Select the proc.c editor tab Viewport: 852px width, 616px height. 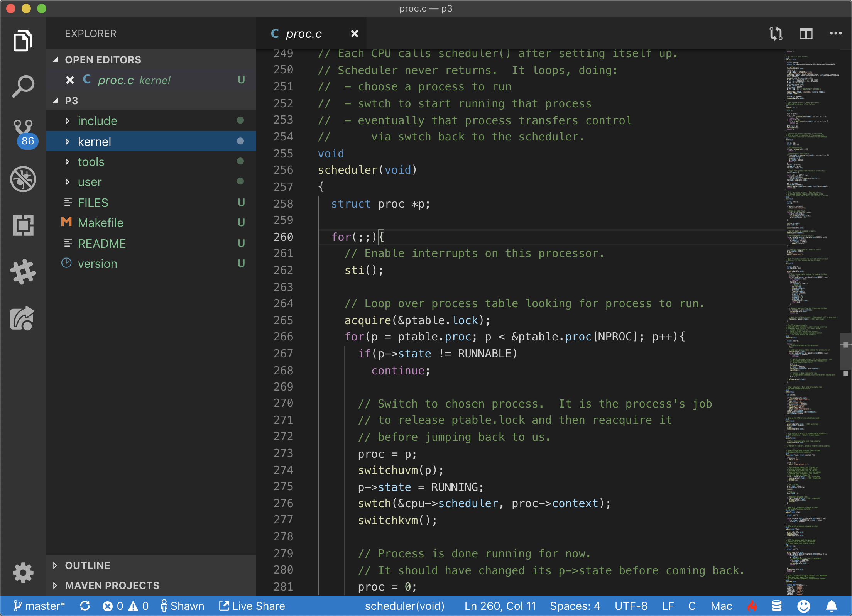(303, 34)
